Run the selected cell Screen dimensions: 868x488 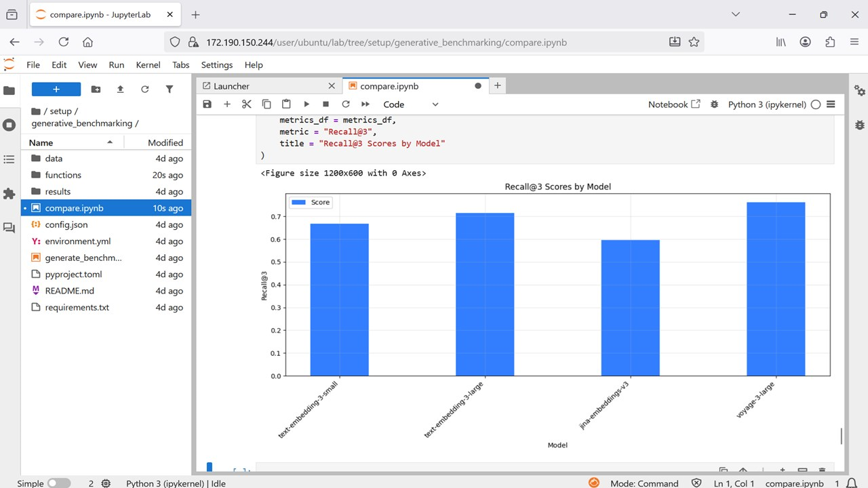[x=307, y=104]
